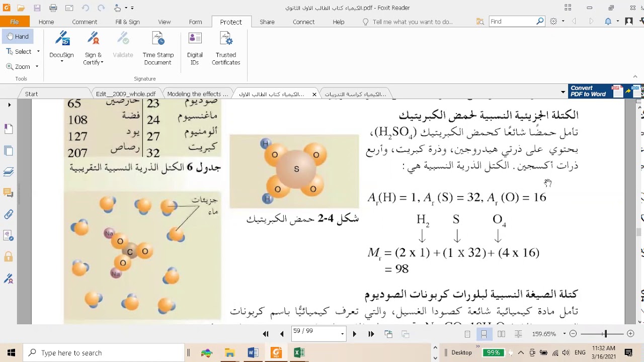Collapse the ribbon with the chevron
644x362 pixels.
click(x=635, y=76)
